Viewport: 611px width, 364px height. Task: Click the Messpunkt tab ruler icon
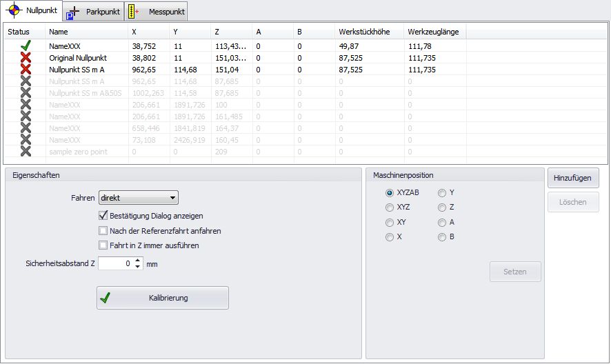pyautogui.click(x=135, y=12)
